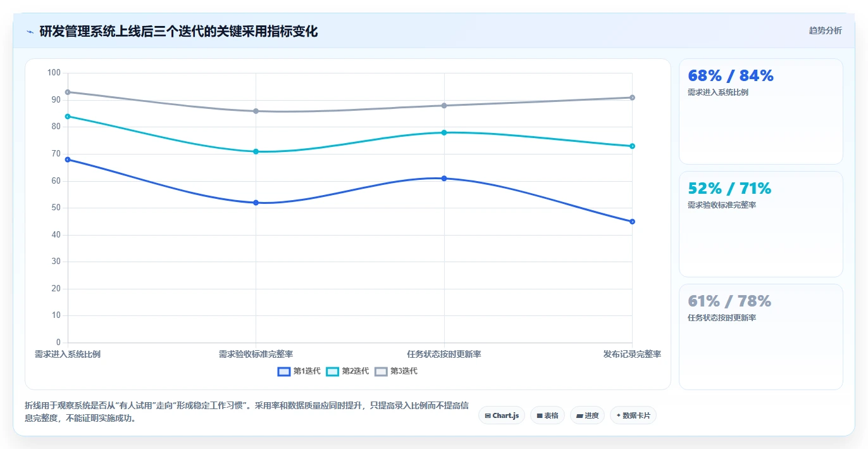Image resolution: width=868 pixels, height=449 pixels.
Task: Click the 第3迭代 point at 发布记录完整率
Action: [x=632, y=98]
